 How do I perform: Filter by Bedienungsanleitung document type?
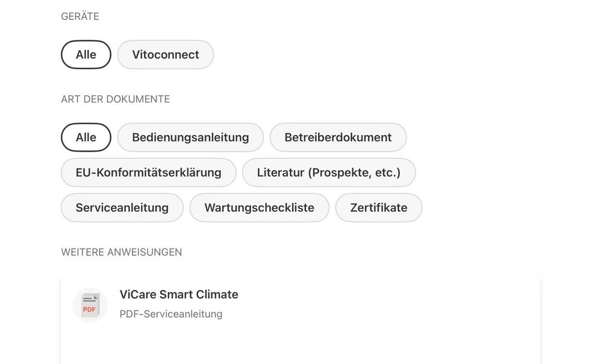coord(190,137)
